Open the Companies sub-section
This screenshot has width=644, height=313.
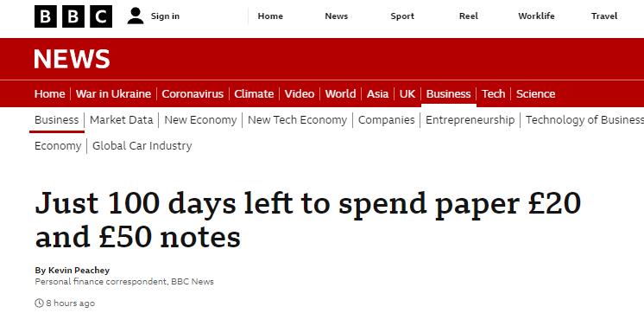[387, 120]
